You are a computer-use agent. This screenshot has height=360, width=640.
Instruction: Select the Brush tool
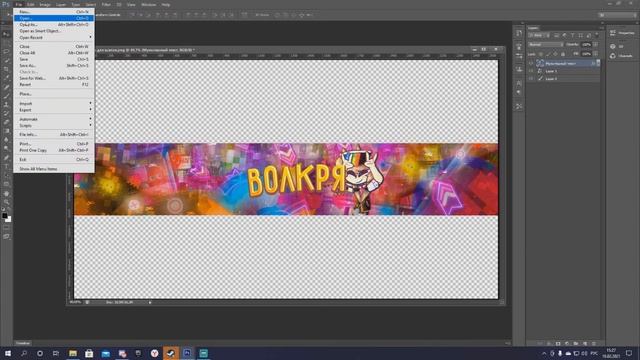click(x=6, y=96)
